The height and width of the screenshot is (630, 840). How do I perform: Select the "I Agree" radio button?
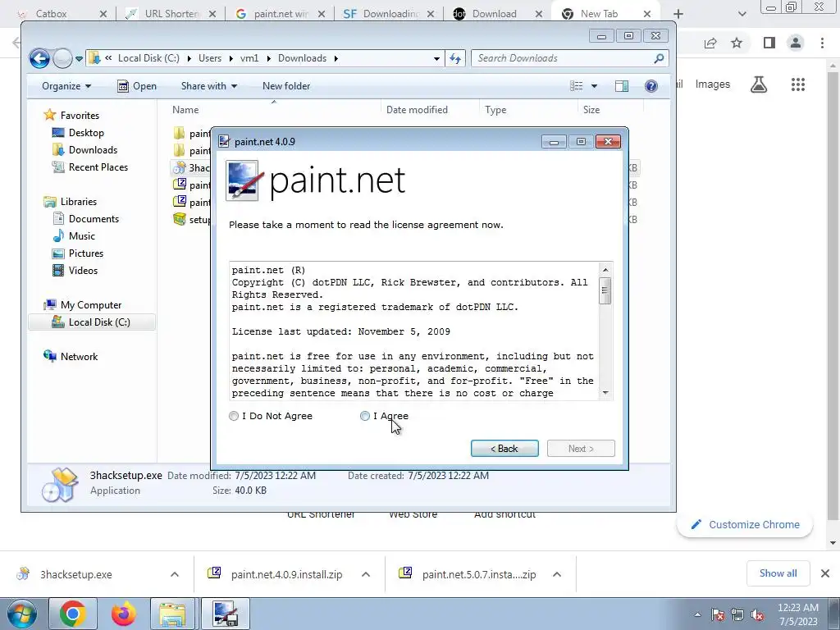[365, 416]
